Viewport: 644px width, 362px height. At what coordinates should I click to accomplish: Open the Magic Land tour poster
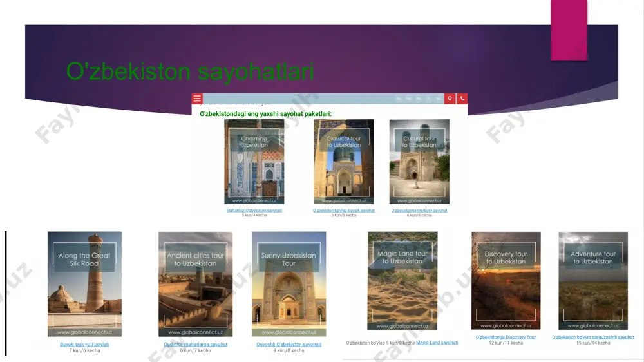coord(402,281)
